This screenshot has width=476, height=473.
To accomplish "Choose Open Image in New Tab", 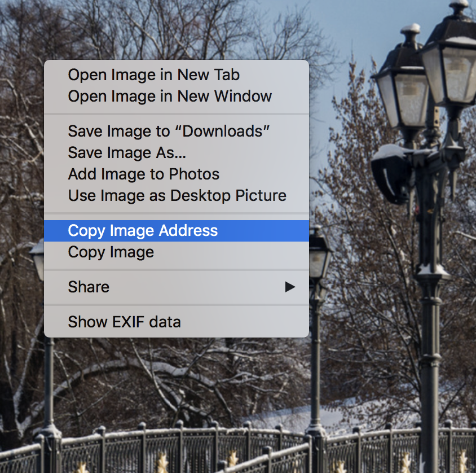I will [177, 75].
